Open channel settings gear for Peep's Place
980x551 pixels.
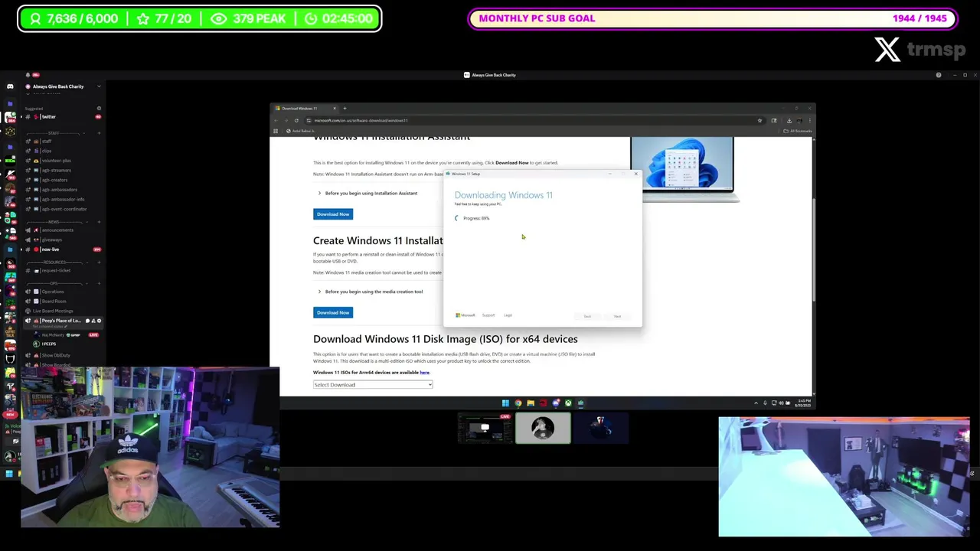click(99, 321)
